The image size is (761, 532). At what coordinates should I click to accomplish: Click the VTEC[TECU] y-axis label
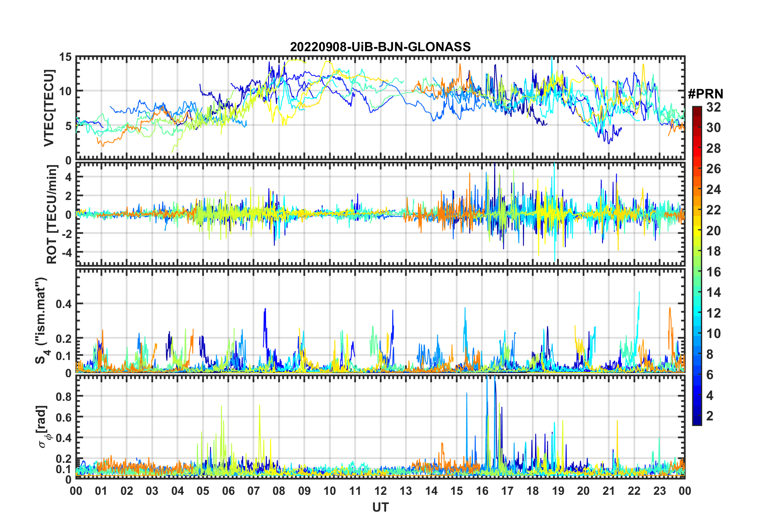49,108
